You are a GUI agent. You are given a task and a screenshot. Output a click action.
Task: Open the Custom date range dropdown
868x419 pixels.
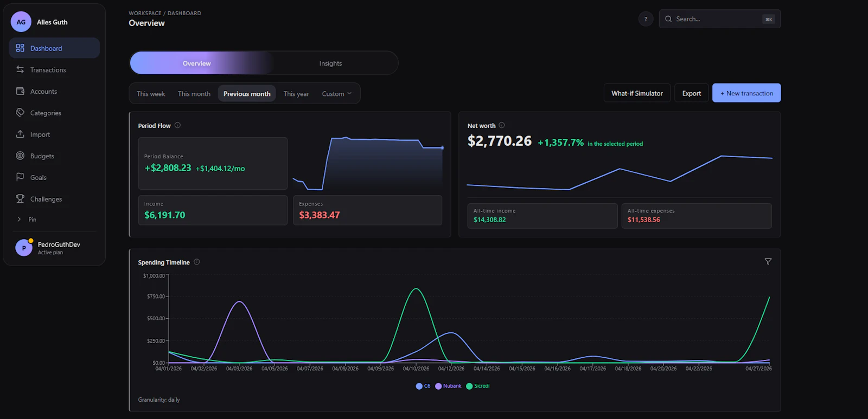pyautogui.click(x=337, y=94)
